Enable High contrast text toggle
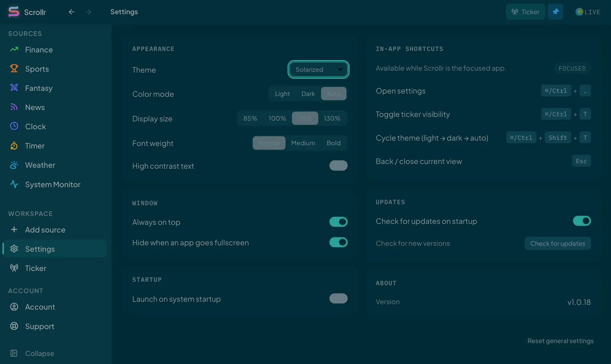Image resolution: width=611 pixels, height=364 pixels. [338, 166]
